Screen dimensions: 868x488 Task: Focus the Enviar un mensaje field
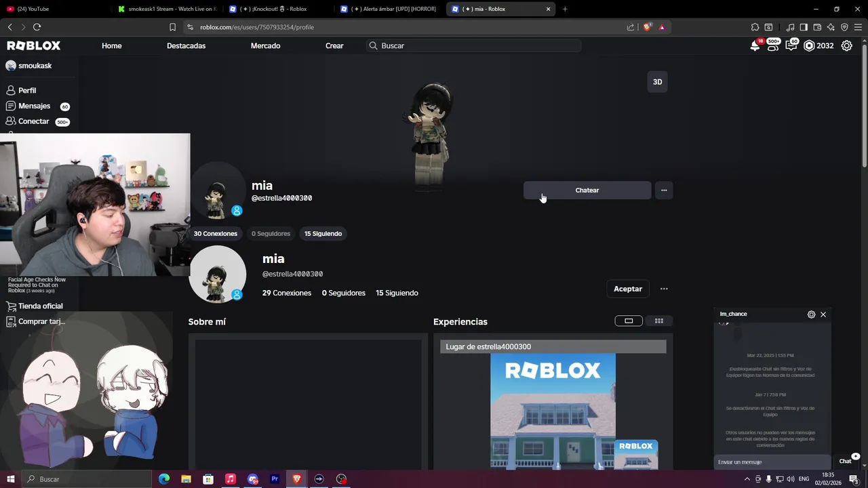coord(772,462)
